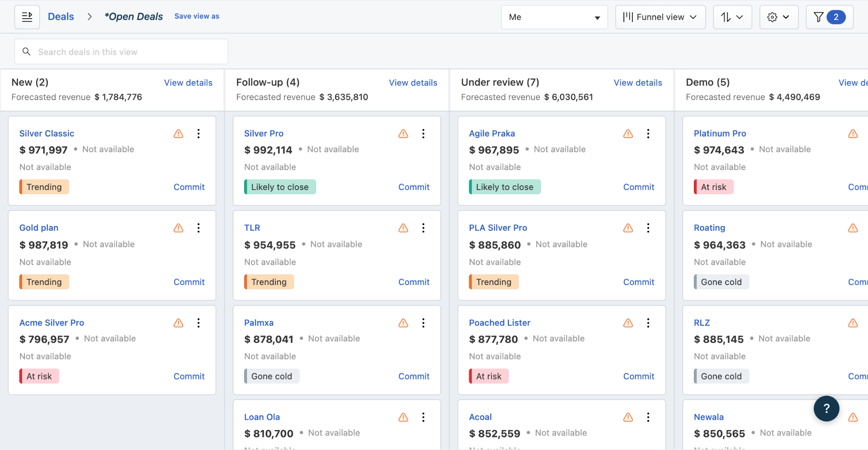This screenshot has width=868, height=450.
Task: Click Commit on Palmxa card
Action: (414, 376)
